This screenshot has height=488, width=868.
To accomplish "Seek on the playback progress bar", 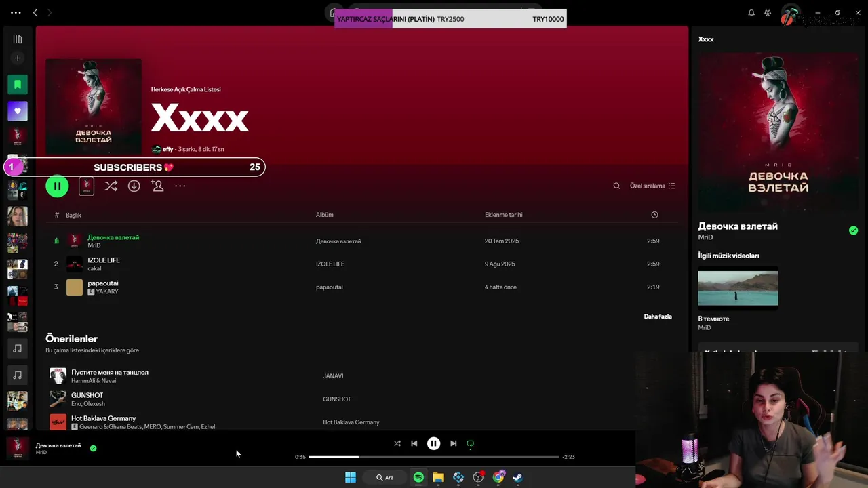I will pyautogui.click(x=434, y=457).
